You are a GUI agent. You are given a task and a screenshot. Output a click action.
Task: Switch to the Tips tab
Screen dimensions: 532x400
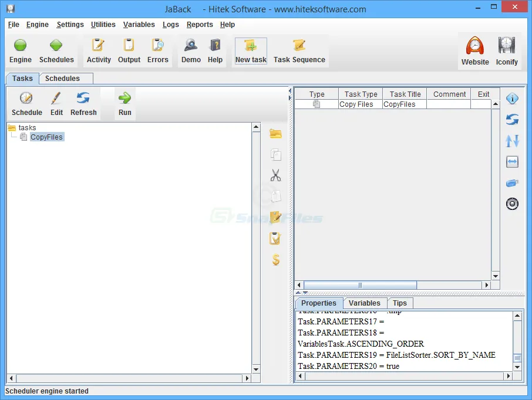400,303
